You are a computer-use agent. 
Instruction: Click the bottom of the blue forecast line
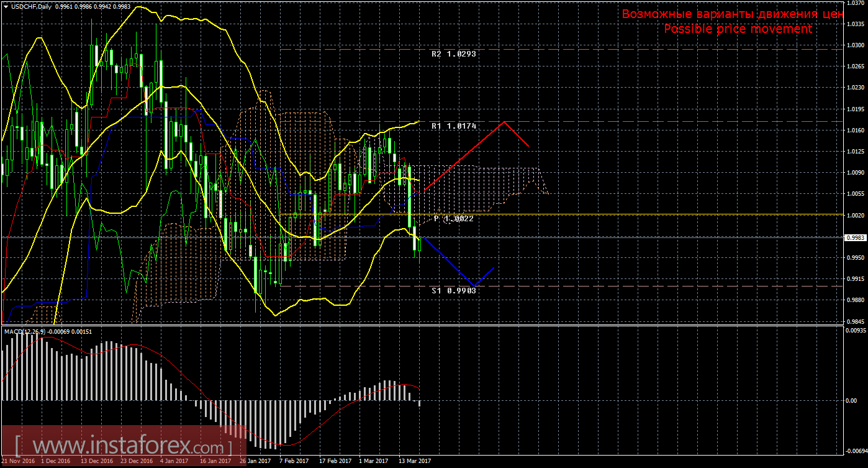click(x=474, y=286)
